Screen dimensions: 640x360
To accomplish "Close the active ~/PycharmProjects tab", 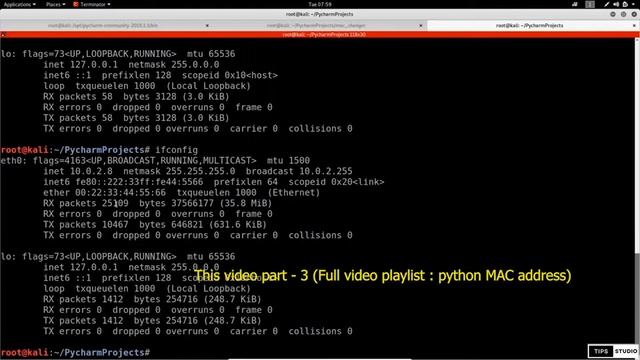I will pyautogui.click(x=634, y=25).
